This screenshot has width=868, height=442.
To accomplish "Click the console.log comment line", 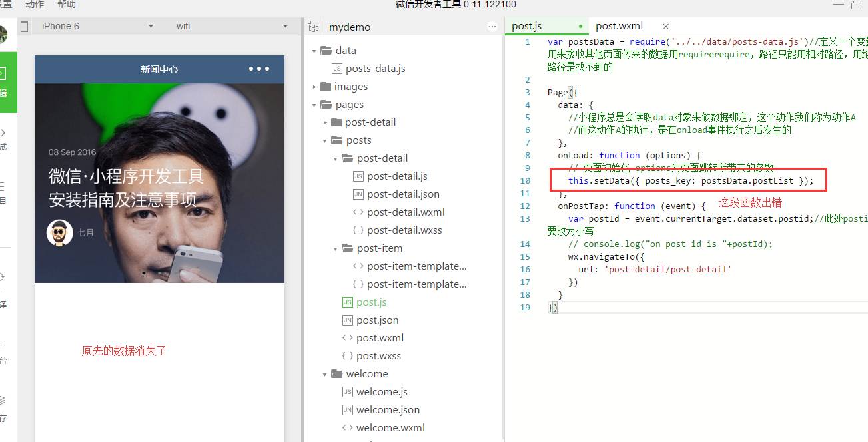I will [x=670, y=244].
